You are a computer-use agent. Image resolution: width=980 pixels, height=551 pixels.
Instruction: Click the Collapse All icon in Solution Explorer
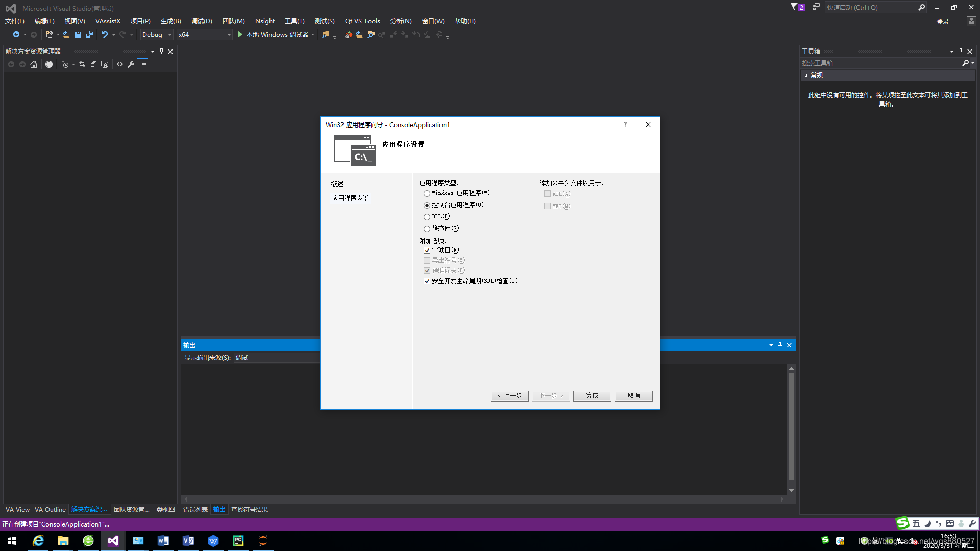[93, 64]
